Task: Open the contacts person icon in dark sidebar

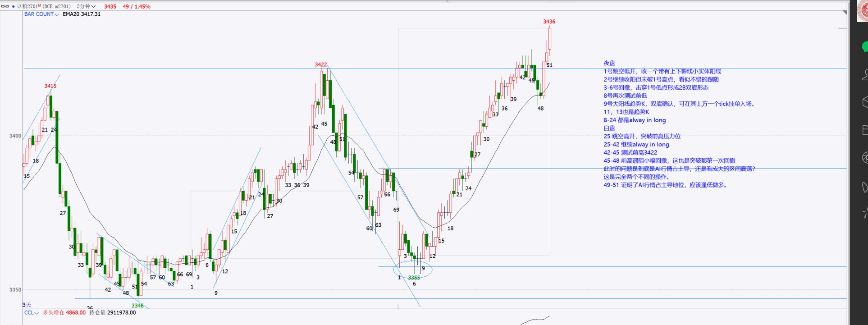Action: pyautogui.click(x=865, y=75)
